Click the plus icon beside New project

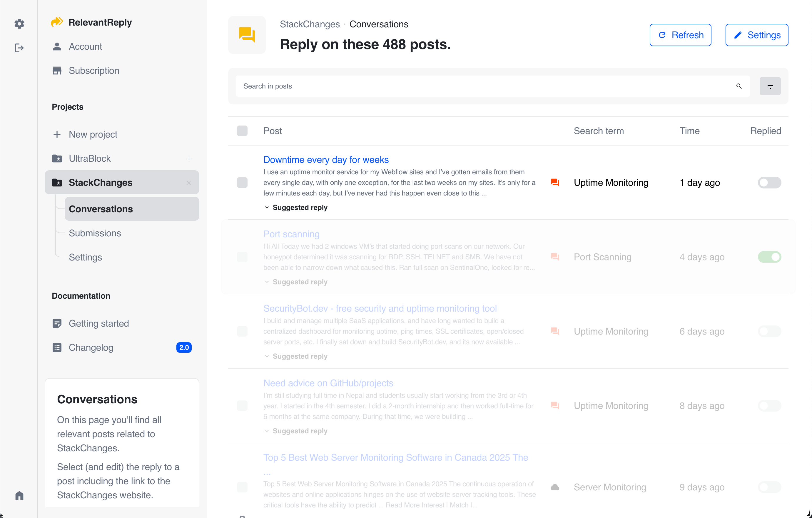point(57,134)
